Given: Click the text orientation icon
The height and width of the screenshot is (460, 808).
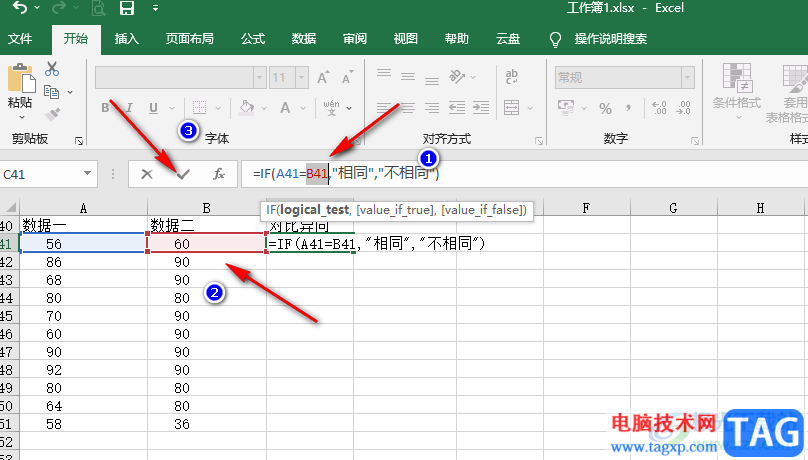Looking at the screenshot, I should [x=457, y=77].
